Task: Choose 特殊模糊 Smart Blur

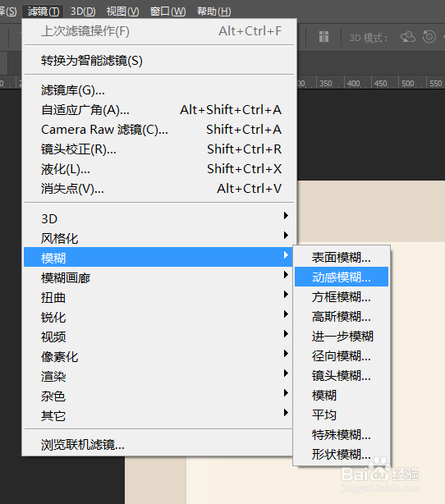Action: tap(342, 434)
